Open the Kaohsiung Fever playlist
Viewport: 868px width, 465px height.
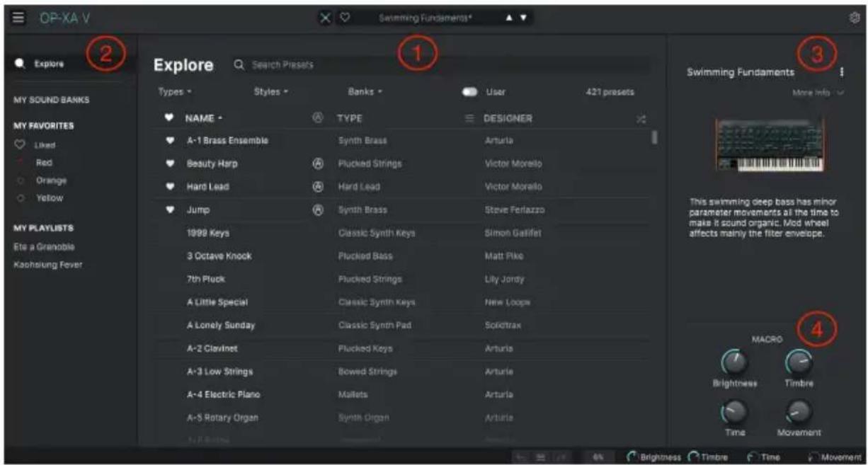pyautogui.click(x=48, y=265)
